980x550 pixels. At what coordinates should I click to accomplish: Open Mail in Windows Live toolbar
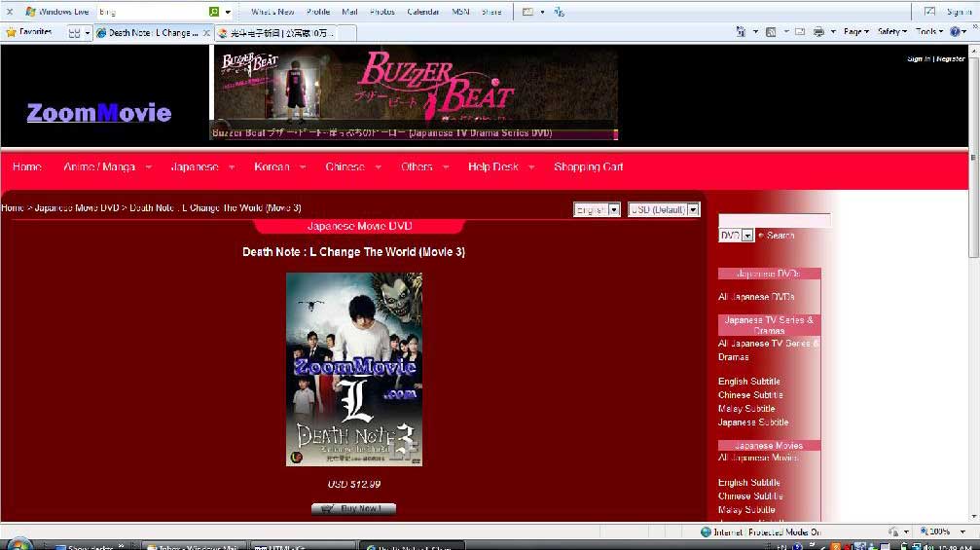click(349, 12)
